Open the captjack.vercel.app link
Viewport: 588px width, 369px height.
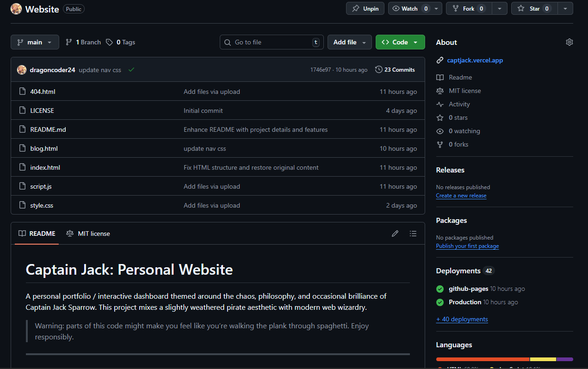[x=475, y=60]
